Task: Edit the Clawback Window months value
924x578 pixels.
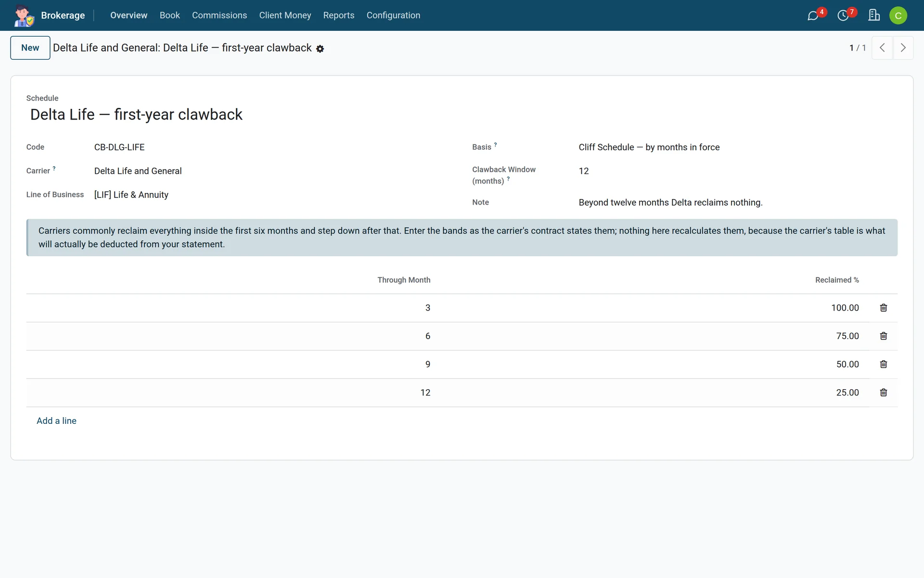Action: pos(738,171)
